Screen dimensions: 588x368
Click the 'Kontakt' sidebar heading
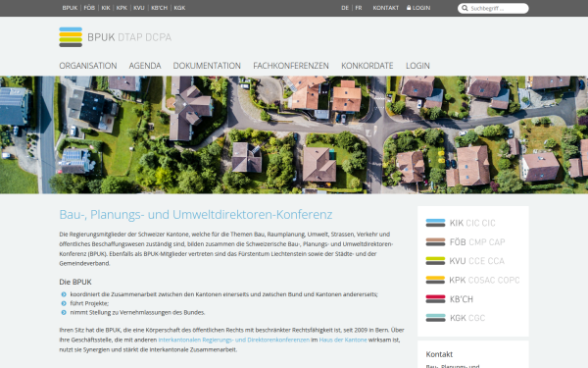click(439, 354)
